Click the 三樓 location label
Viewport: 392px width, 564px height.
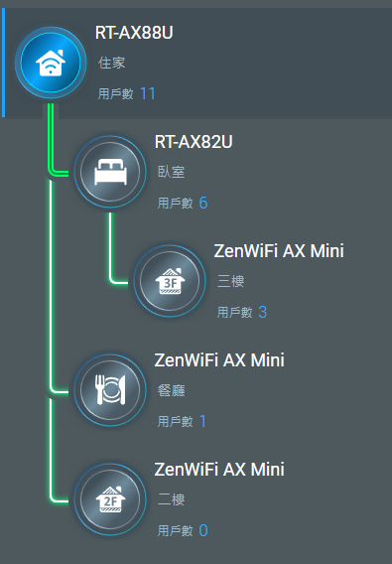230,281
